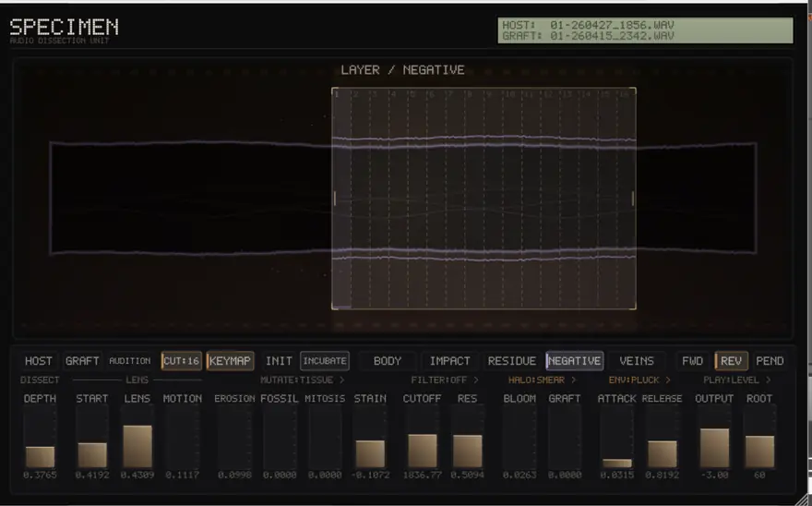812x506 pixels.
Task: Set playback direction to FWD
Action: click(x=692, y=361)
